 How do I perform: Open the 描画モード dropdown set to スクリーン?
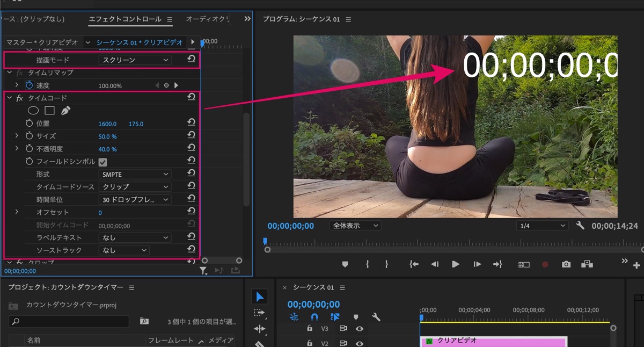click(135, 60)
